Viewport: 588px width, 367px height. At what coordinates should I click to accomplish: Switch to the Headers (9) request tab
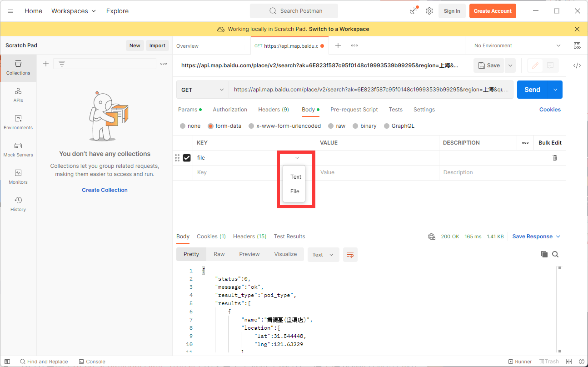[274, 110]
